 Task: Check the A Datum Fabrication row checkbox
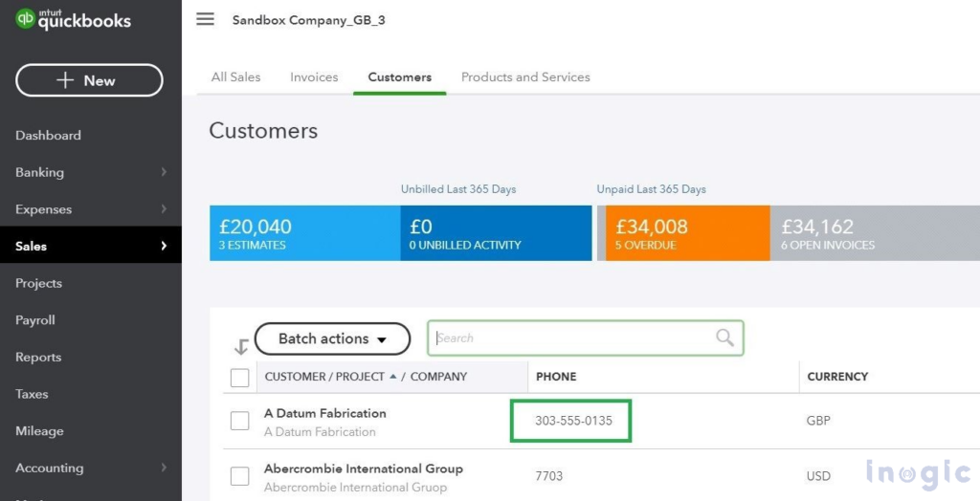pos(240,421)
